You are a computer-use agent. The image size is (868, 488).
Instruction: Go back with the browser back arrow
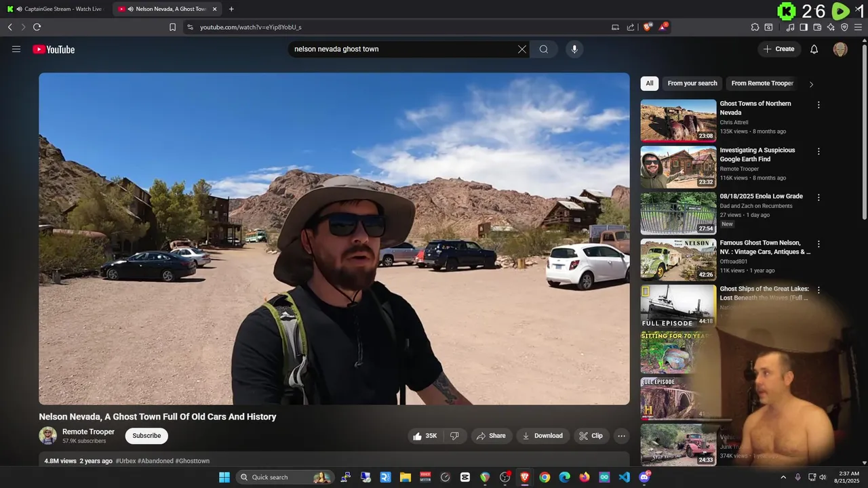(x=9, y=27)
